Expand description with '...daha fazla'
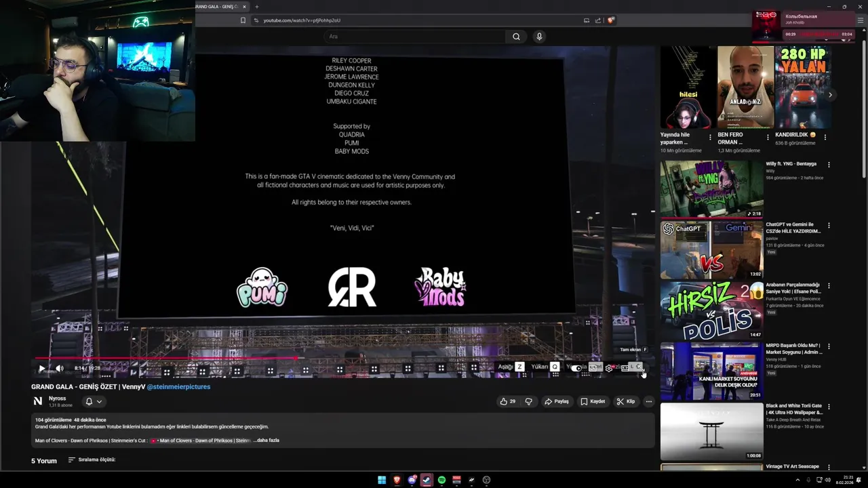Screen dimensions: 868x488 tap(267, 441)
